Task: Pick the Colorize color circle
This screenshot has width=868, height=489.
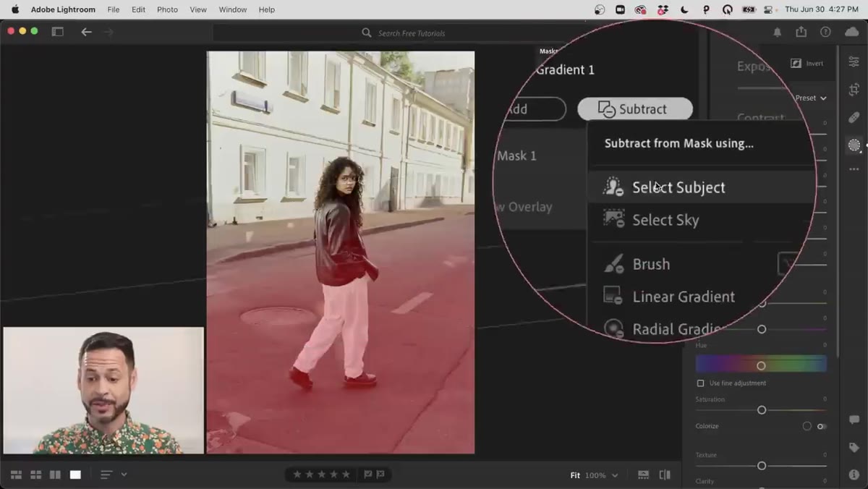Action: (807, 426)
